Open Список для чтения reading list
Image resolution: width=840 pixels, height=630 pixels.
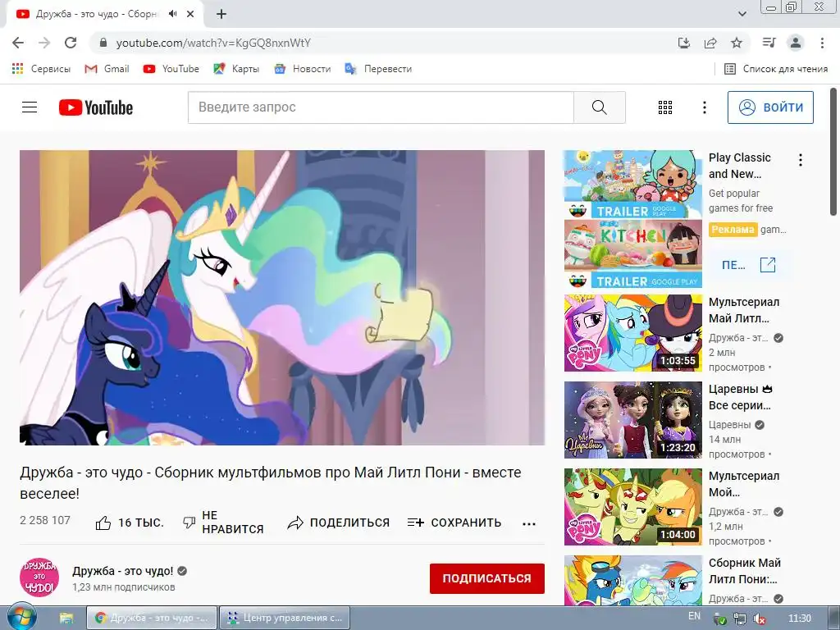pos(776,69)
